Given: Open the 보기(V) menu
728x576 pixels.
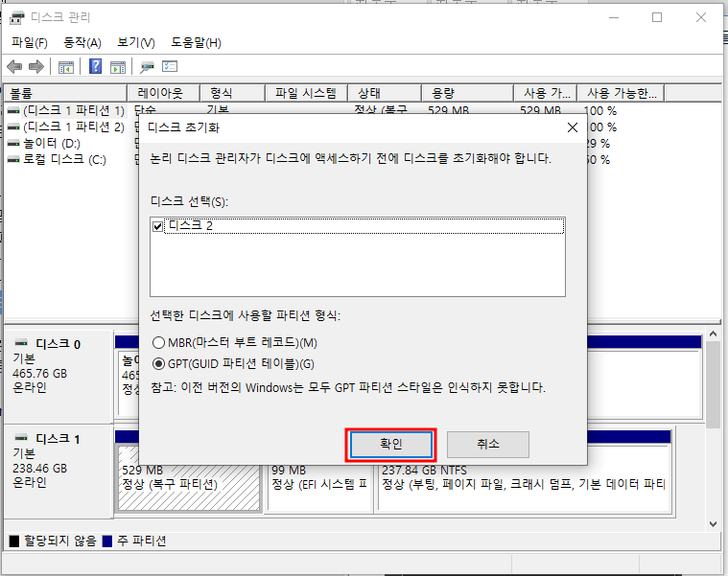Looking at the screenshot, I should coord(135,43).
